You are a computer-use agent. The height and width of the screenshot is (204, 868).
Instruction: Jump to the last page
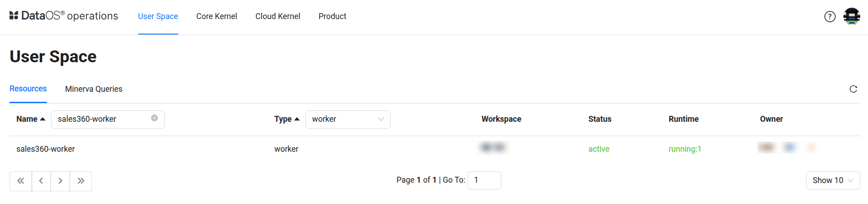[81, 181]
